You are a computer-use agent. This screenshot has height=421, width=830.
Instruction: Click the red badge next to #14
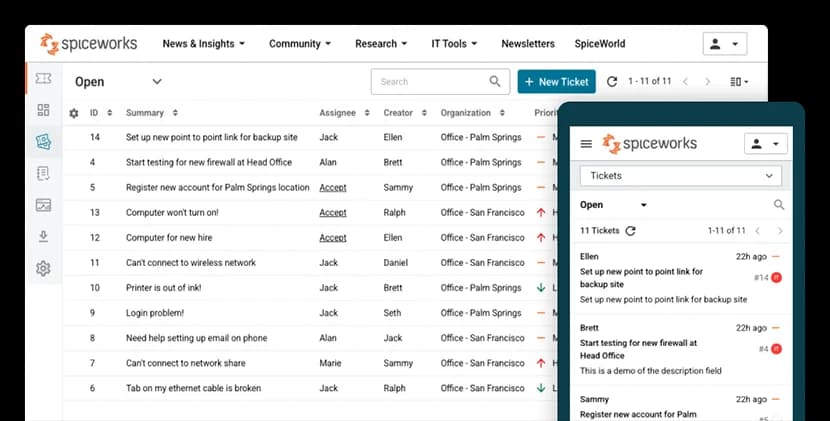click(x=777, y=277)
